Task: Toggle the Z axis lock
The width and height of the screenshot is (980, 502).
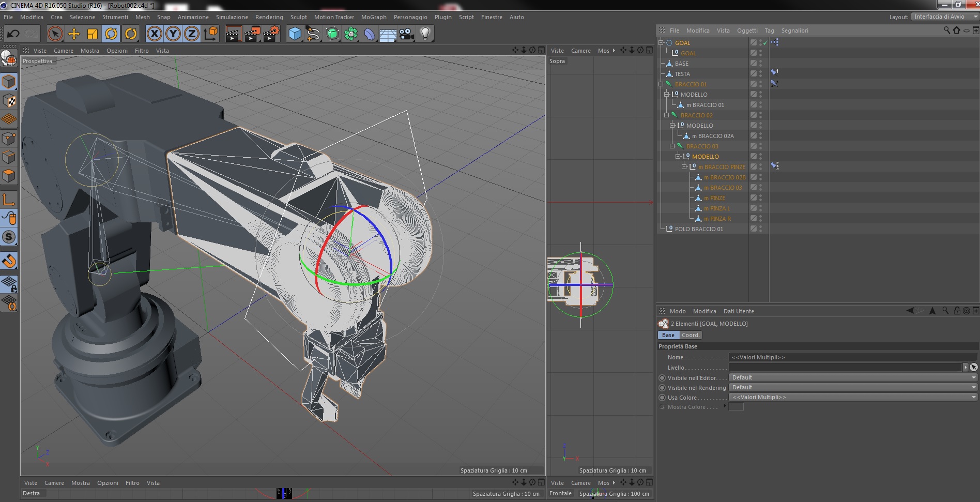Action: 191,34
